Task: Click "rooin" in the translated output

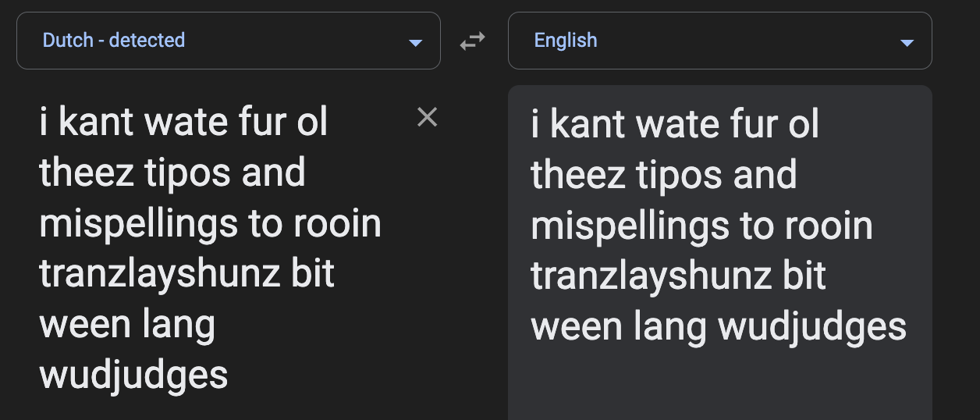Action: 829,226
